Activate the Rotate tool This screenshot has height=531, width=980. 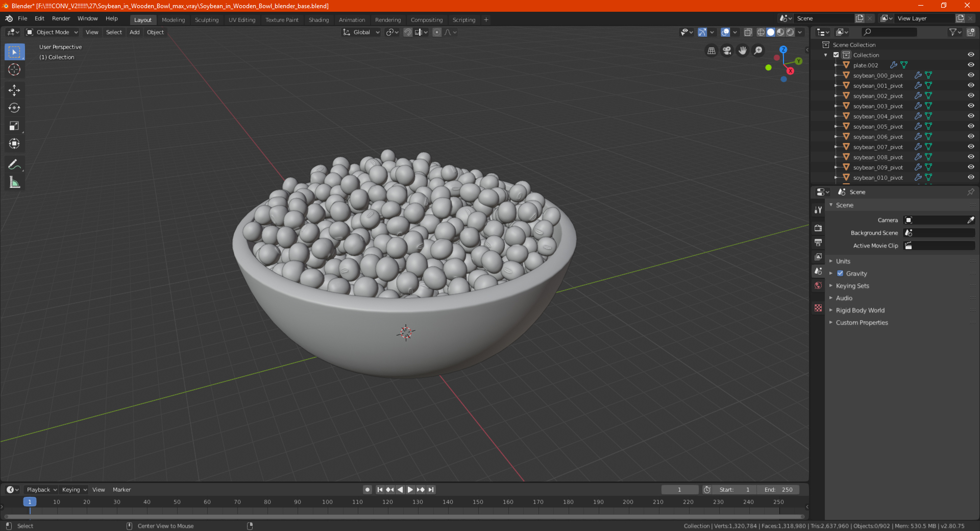(x=14, y=108)
